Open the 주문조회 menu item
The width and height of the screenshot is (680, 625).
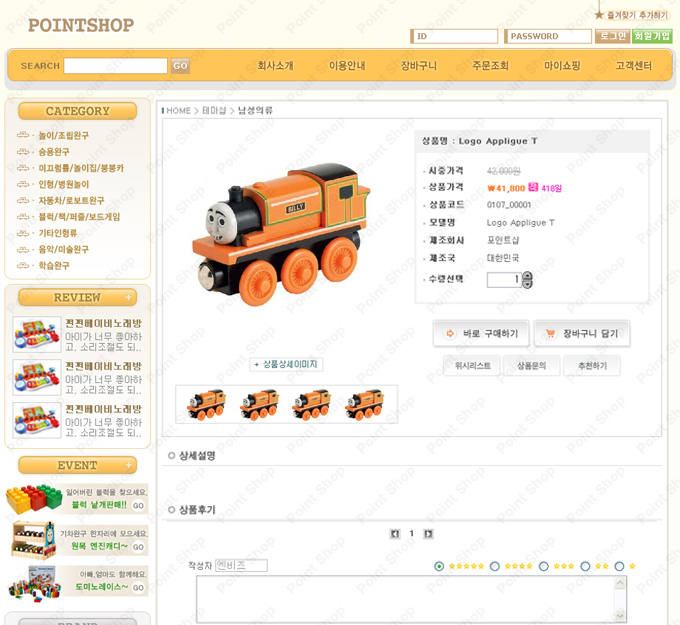[490, 65]
